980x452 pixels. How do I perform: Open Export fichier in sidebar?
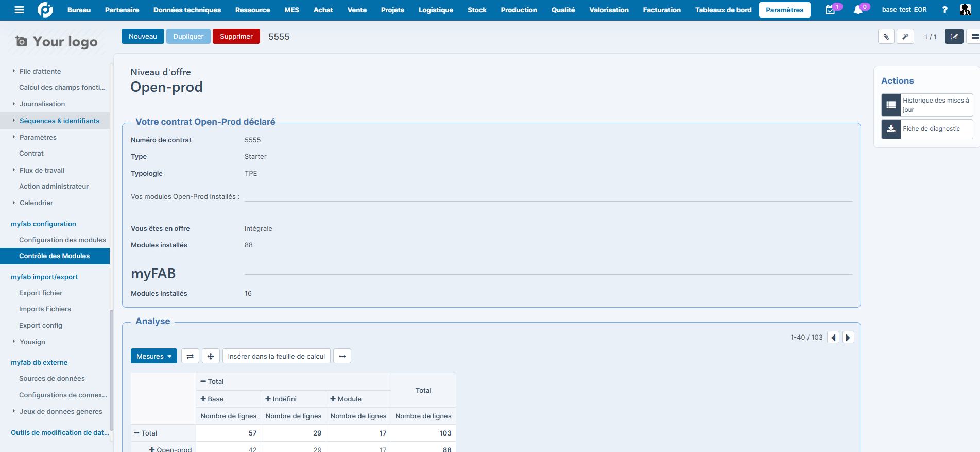tap(41, 293)
